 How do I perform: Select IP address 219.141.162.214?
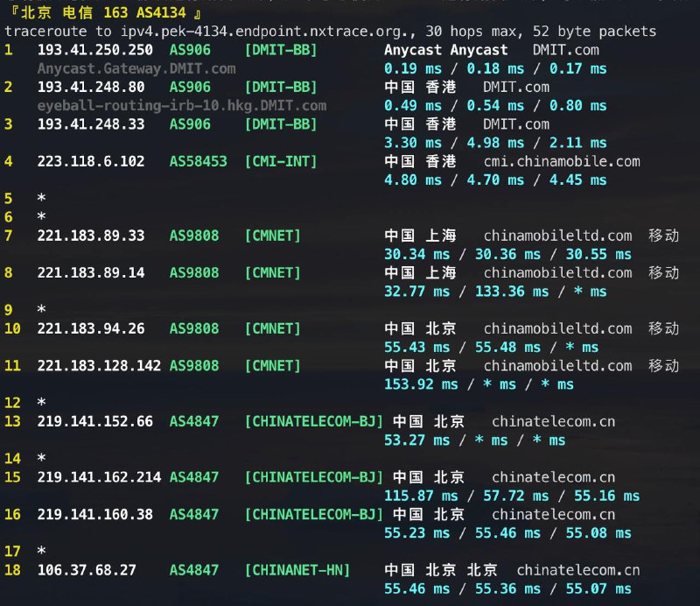[99, 477]
